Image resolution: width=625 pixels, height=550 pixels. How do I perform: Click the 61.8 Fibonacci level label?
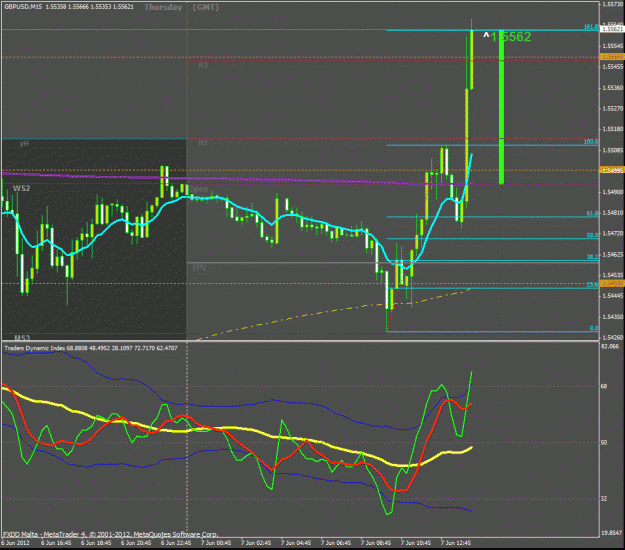tap(592, 214)
